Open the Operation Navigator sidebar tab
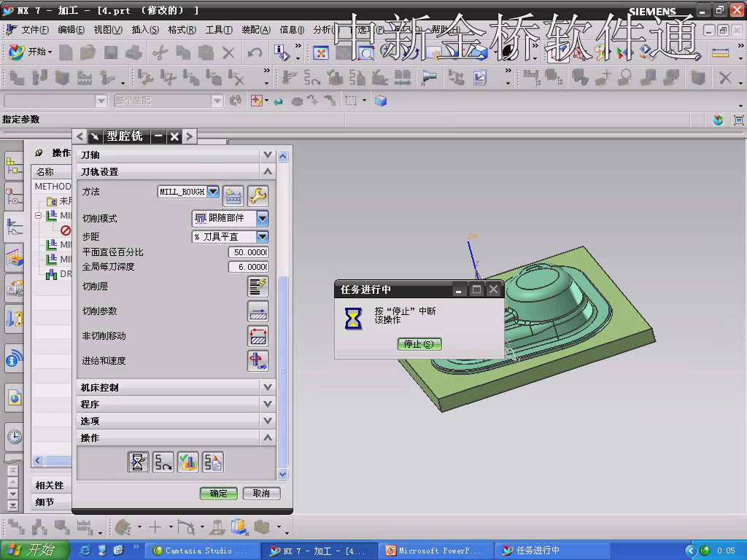Screen dimensions: 747x560 15,227
